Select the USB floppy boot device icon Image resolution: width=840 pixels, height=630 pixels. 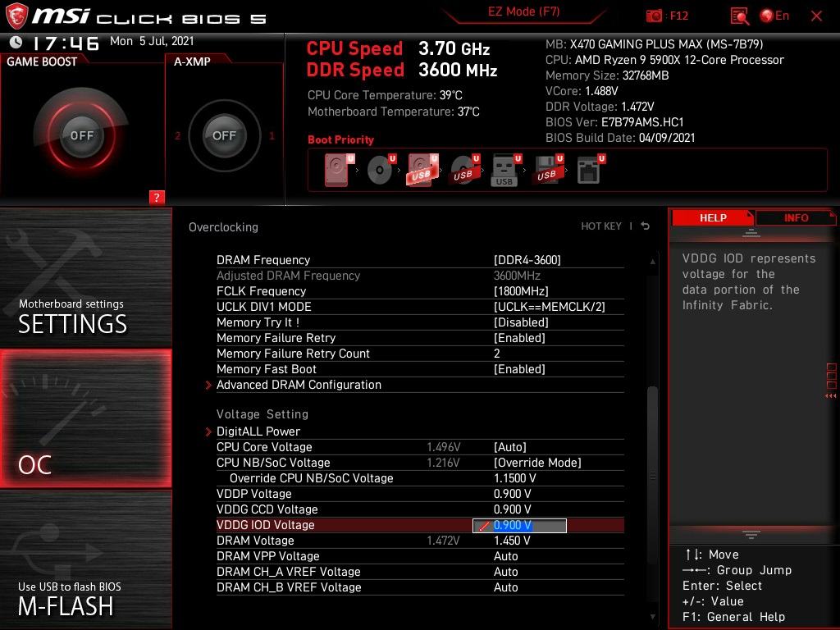point(547,170)
